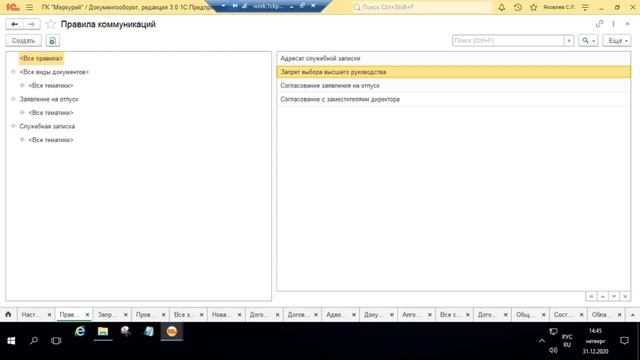Expand the <Все виды документов> node

click(13, 72)
